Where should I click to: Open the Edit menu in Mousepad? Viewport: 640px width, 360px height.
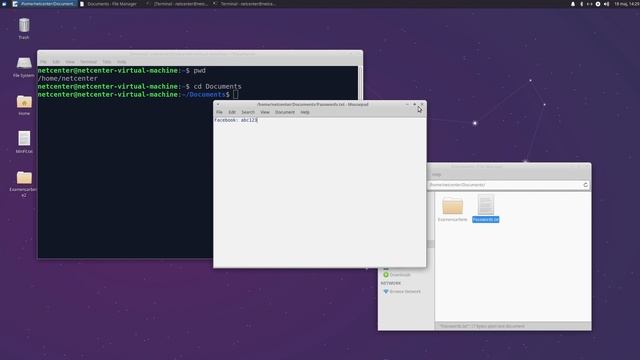[232, 112]
